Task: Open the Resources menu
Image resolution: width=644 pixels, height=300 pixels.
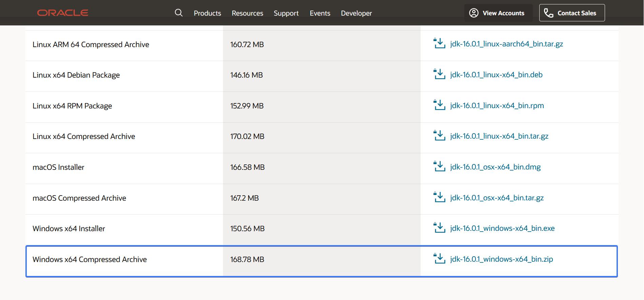Action: tap(247, 13)
